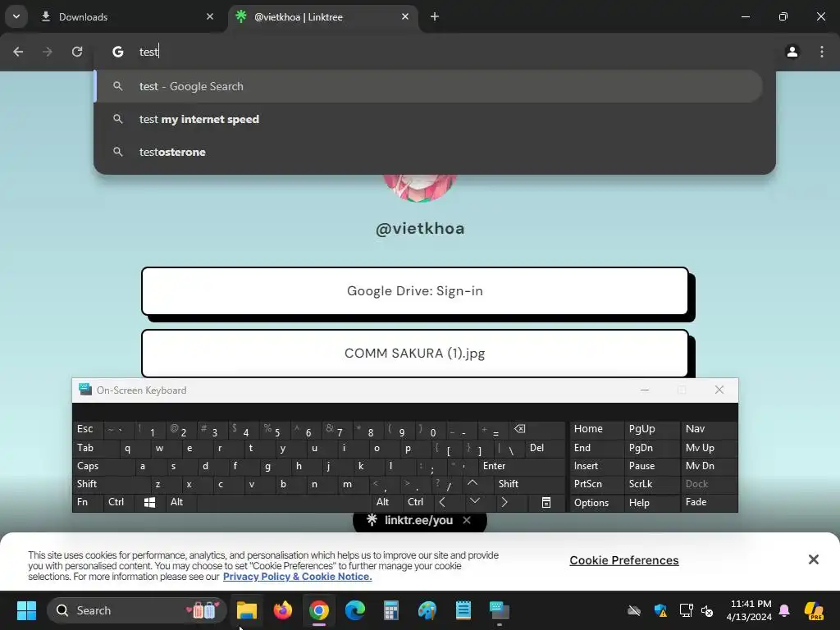Screen dimensions: 840x630
Task: Open Cookie Preferences
Action: point(624,560)
